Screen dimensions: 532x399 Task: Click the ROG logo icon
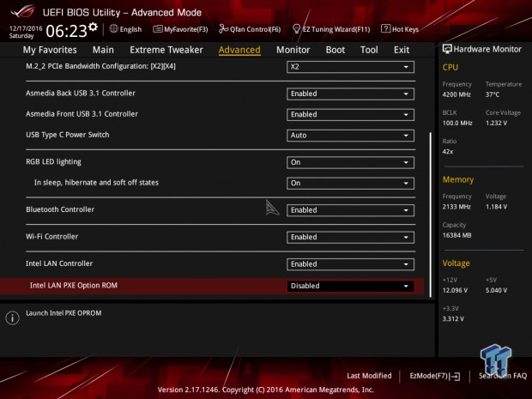point(22,11)
